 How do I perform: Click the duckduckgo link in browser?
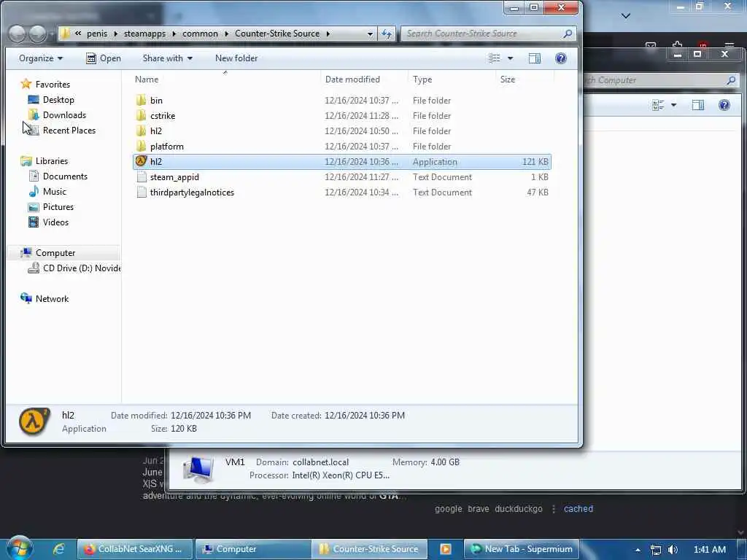click(519, 508)
